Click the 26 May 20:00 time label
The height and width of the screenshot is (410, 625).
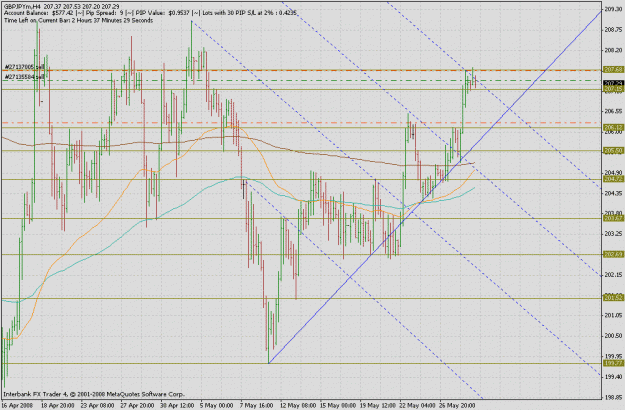pyautogui.click(x=457, y=406)
